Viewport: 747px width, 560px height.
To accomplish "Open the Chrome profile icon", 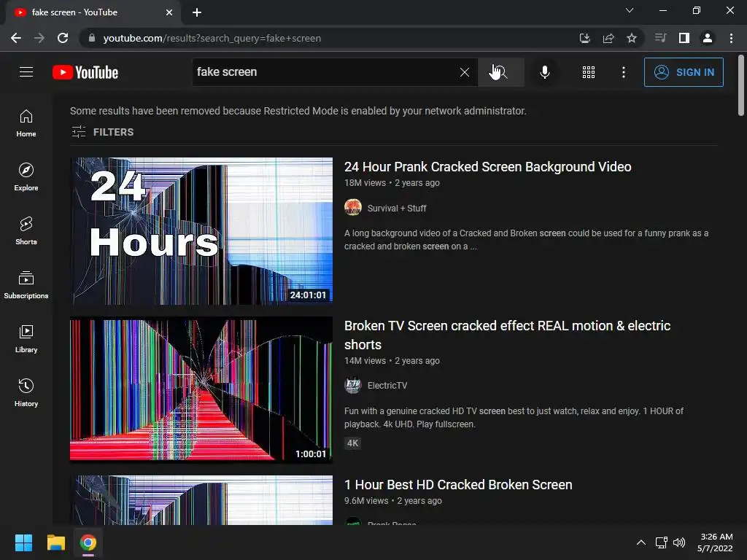I will click(x=708, y=38).
